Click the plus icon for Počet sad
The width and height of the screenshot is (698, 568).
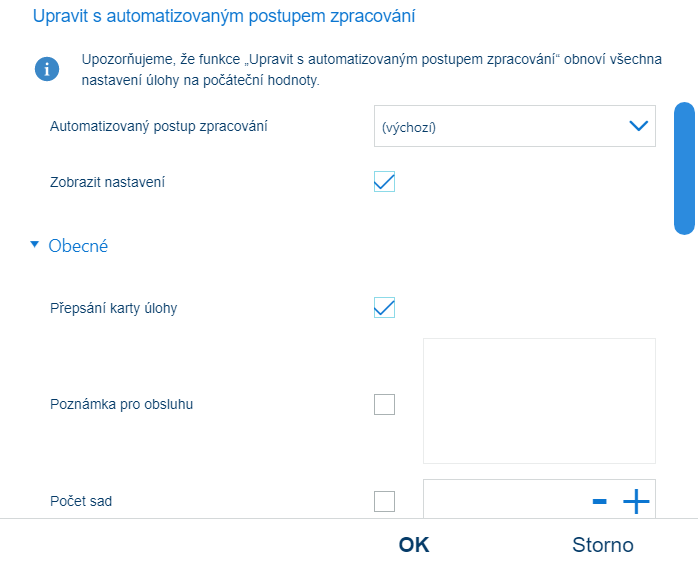click(x=636, y=501)
